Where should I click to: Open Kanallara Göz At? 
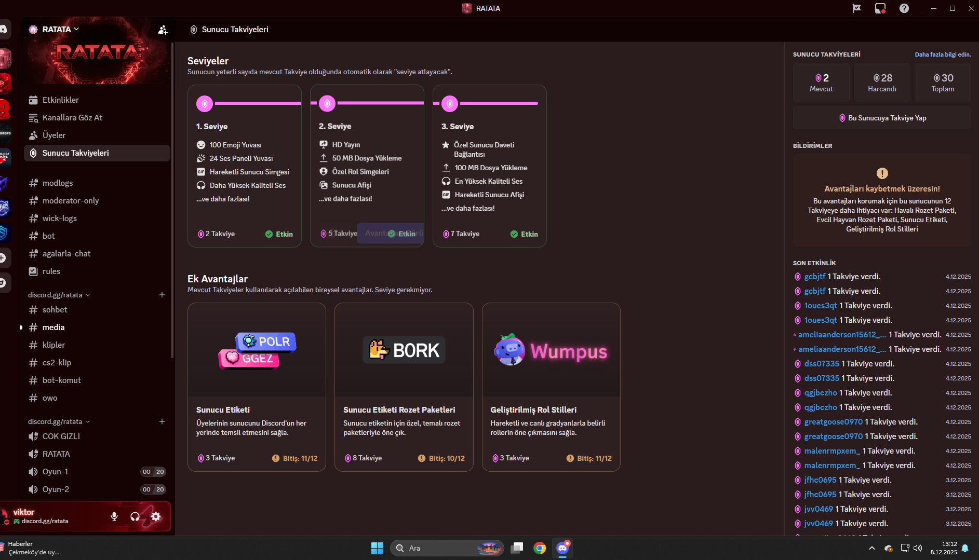97,117
